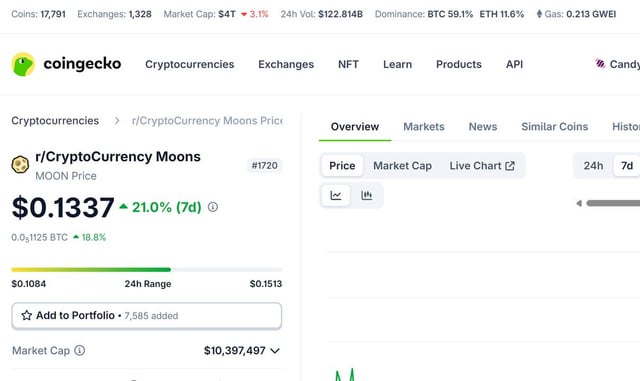Screen dimensions: 640x381
Task: Click the info icon beside 21.0% (7d)
Action: pos(213,207)
